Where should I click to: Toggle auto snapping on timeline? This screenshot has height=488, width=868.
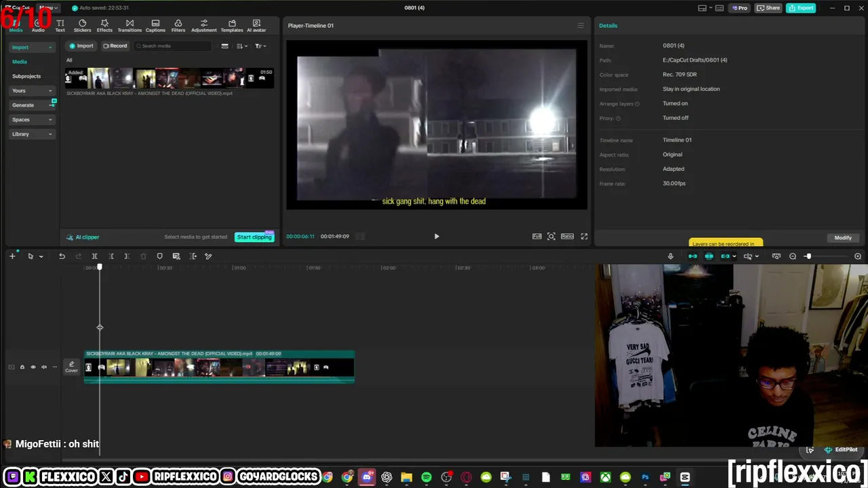click(709, 256)
